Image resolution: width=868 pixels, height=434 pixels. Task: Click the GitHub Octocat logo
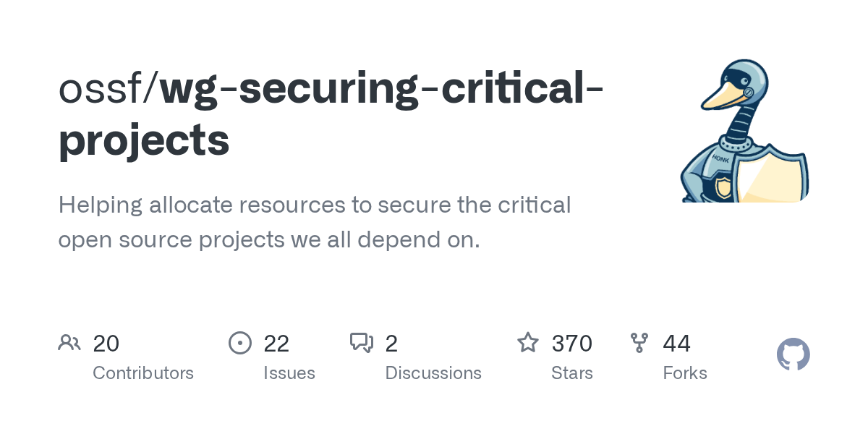[x=793, y=354]
